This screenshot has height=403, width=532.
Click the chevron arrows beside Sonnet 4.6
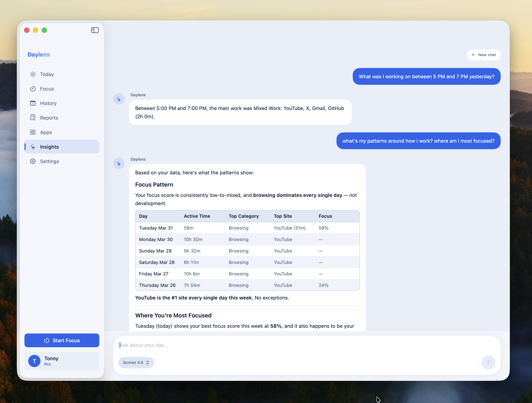[x=148, y=363]
